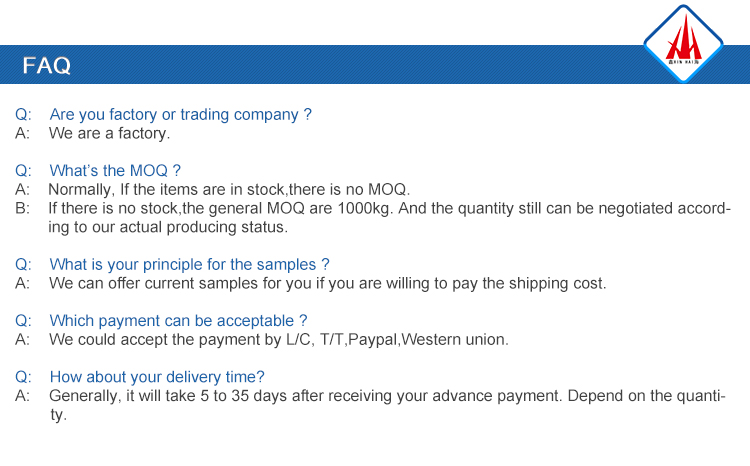
Task: Click the 'Q:' label beside the MOQ question
Action: coord(22,171)
